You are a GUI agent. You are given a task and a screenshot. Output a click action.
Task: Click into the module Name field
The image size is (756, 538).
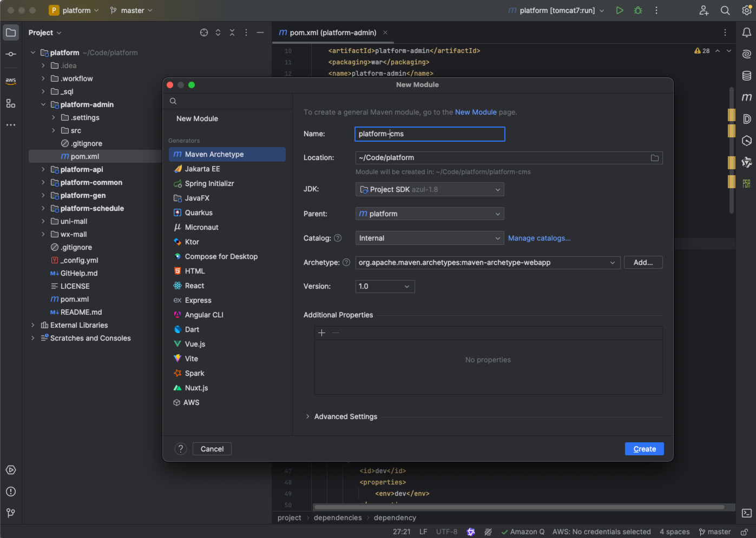[x=430, y=134]
